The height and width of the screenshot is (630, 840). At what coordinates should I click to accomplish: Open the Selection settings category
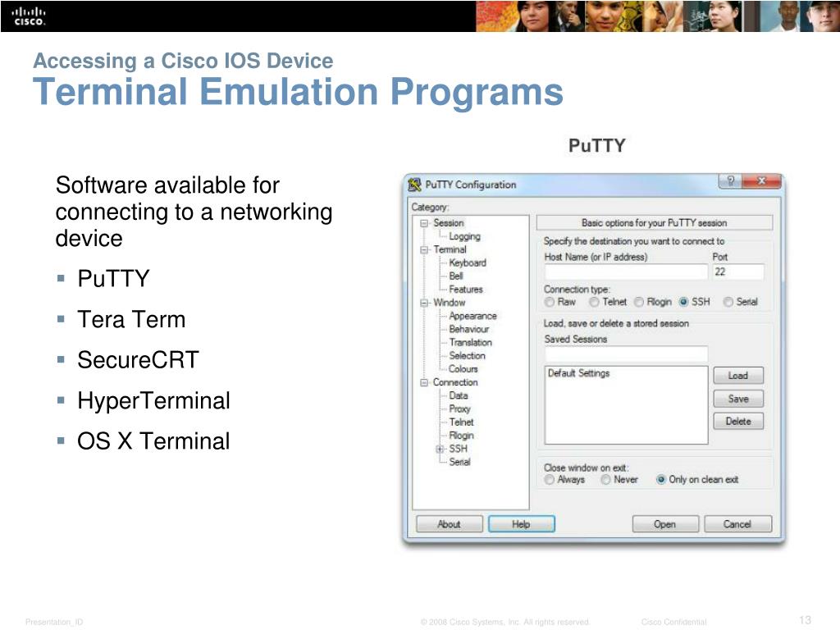(x=467, y=356)
